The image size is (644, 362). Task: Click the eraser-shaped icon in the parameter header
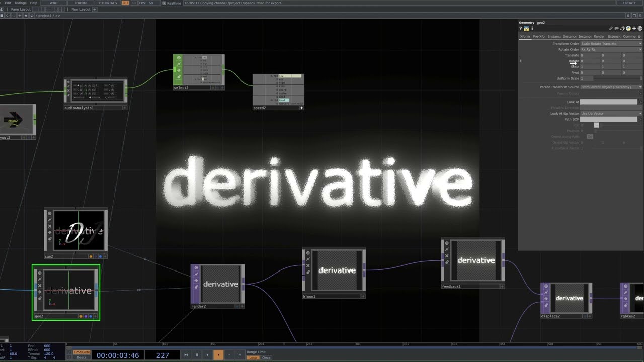click(x=622, y=29)
